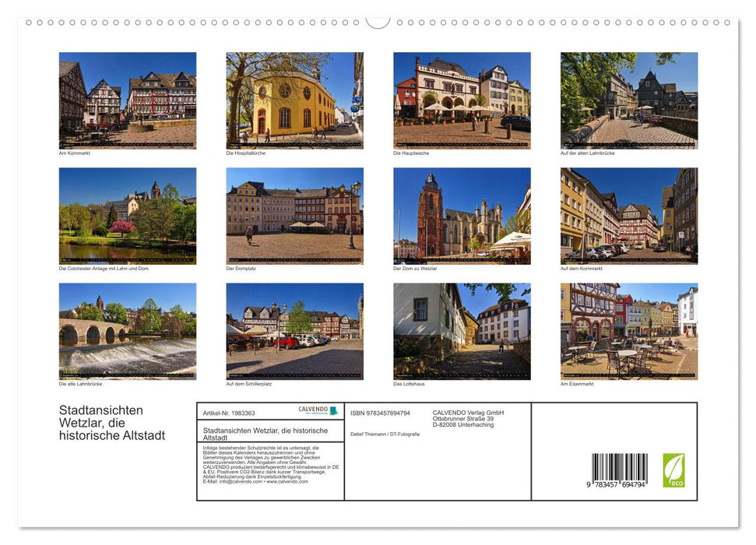Open the Am Kornmarkt photo

tap(127, 100)
